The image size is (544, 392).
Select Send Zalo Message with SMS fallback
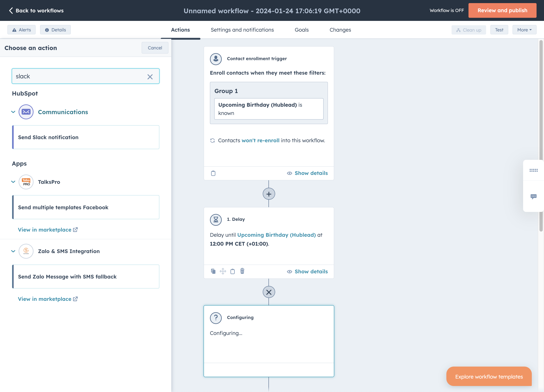[x=86, y=276]
